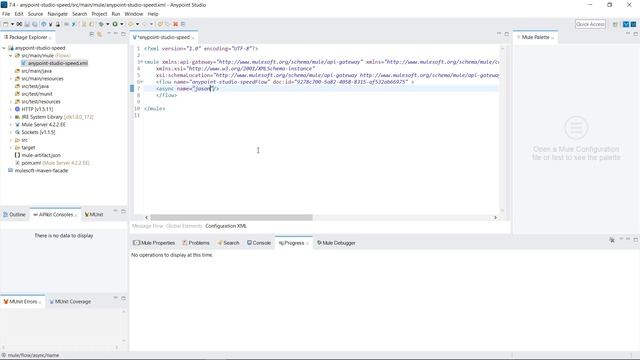Open the New dropdown arrow in toolbar
The width and height of the screenshot is (640, 360).
point(12,24)
